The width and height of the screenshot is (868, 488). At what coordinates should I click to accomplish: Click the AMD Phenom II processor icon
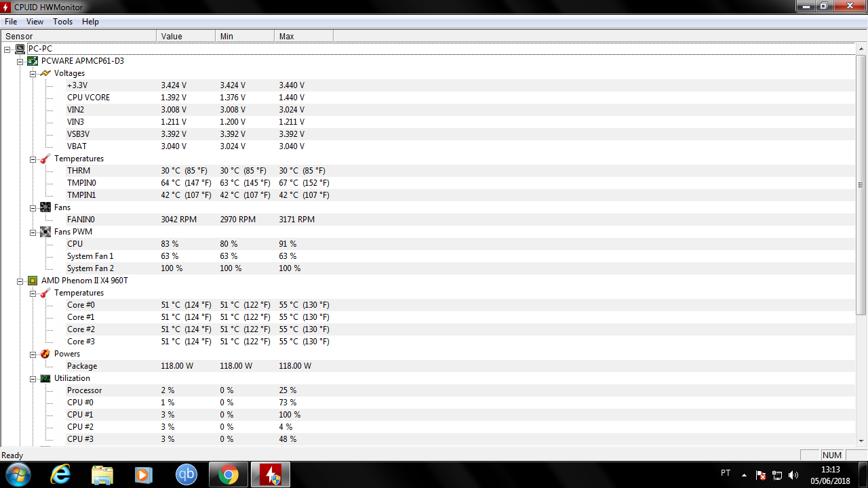(x=33, y=281)
